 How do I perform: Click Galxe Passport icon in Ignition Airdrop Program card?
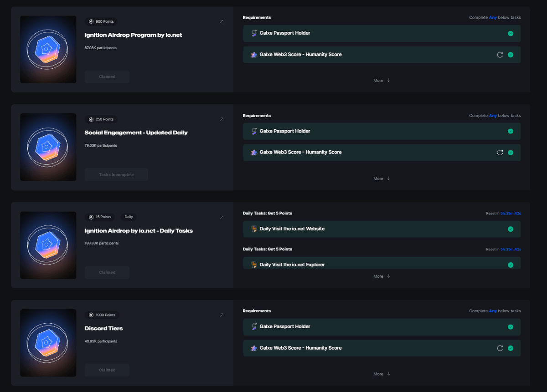click(x=254, y=33)
